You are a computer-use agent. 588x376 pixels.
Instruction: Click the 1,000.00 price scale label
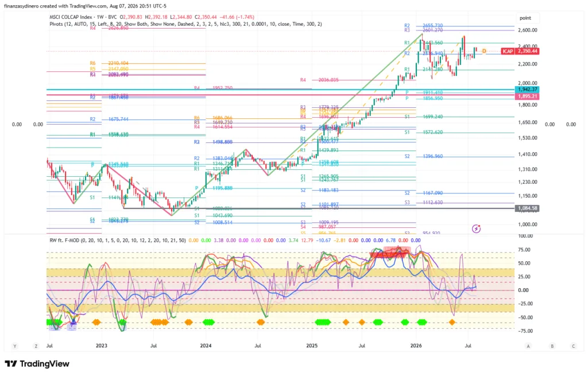coord(527,224)
